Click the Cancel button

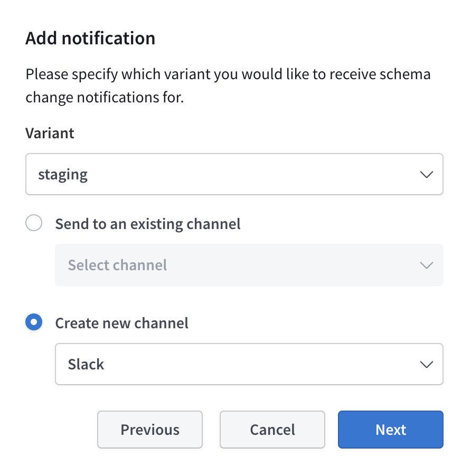pyautogui.click(x=272, y=430)
